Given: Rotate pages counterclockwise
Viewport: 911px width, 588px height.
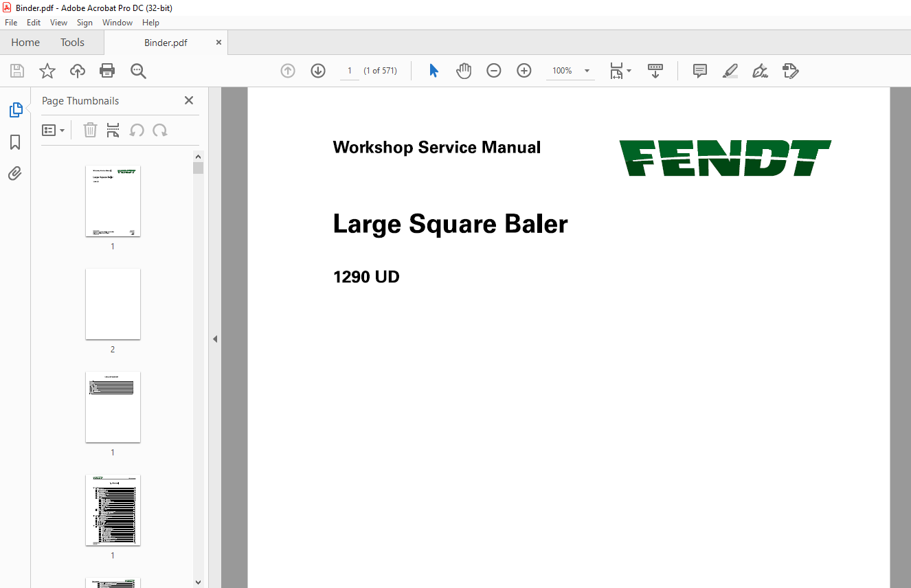Looking at the screenshot, I should (x=137, y=130).
